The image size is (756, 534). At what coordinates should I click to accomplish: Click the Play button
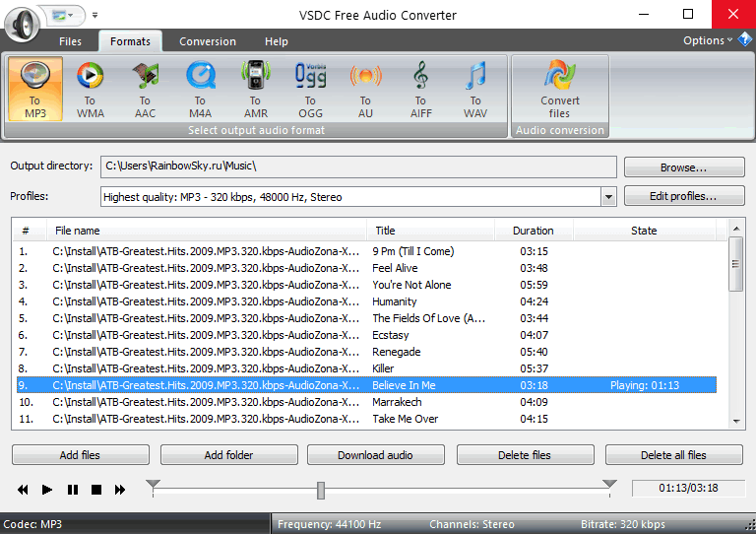coord(47,490)
